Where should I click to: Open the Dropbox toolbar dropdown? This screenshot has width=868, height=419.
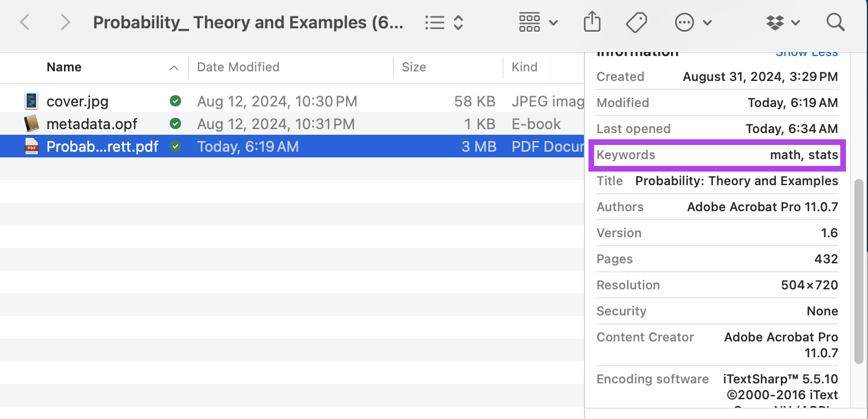point(783,23)
